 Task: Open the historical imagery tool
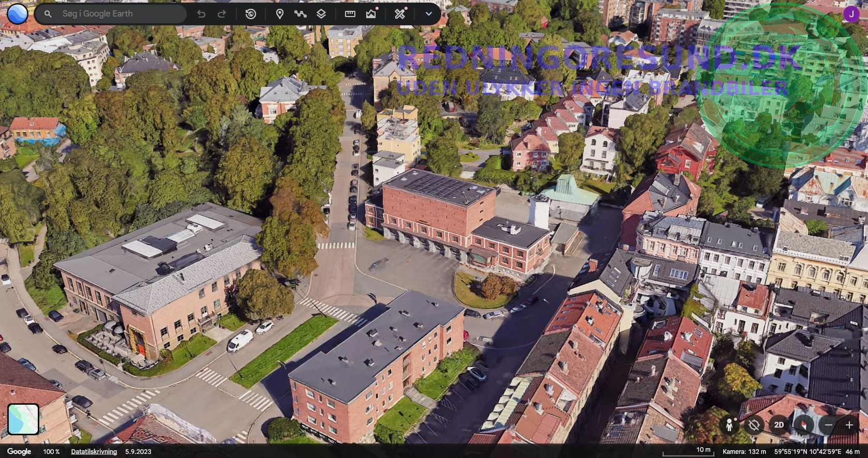pyautogui.click(x=251, y=14)
